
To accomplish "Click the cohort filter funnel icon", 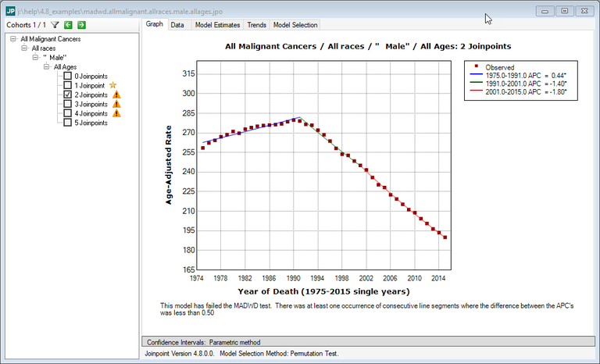I will tap(55, 25).
